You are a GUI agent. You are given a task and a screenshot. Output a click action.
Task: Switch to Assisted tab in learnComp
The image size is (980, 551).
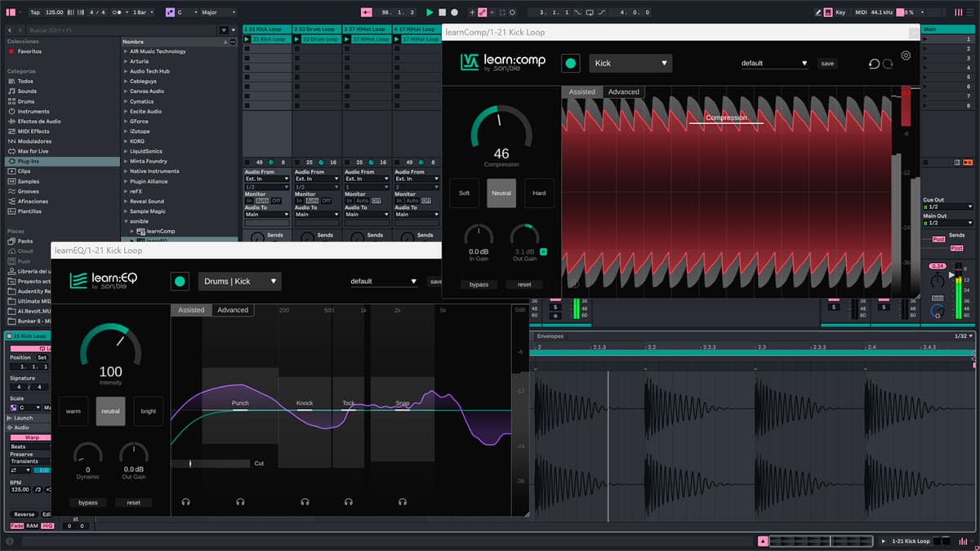coord(582,92)
